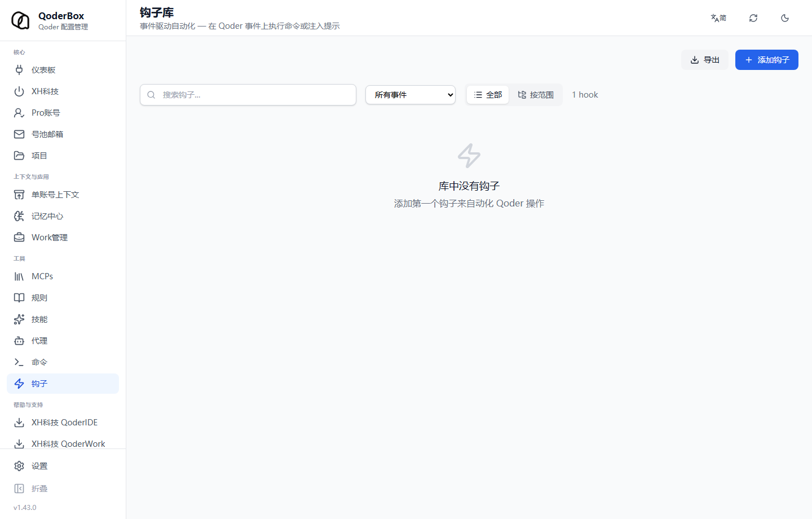Switch to 按范围 grouped view
The image size is (812, 519).
tap(536, 95)
